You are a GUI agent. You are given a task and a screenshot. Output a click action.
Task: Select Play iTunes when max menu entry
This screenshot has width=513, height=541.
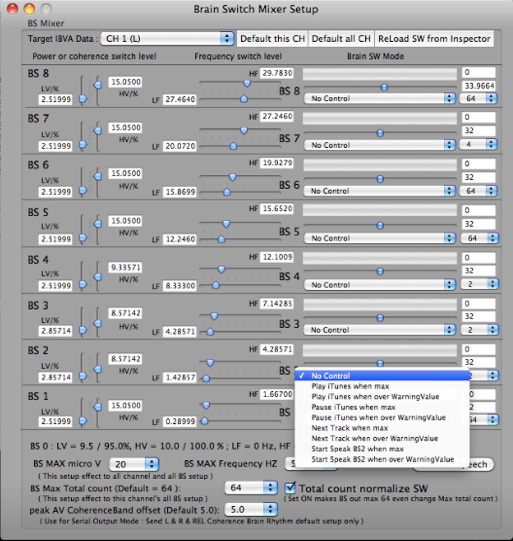click(382, 386)
